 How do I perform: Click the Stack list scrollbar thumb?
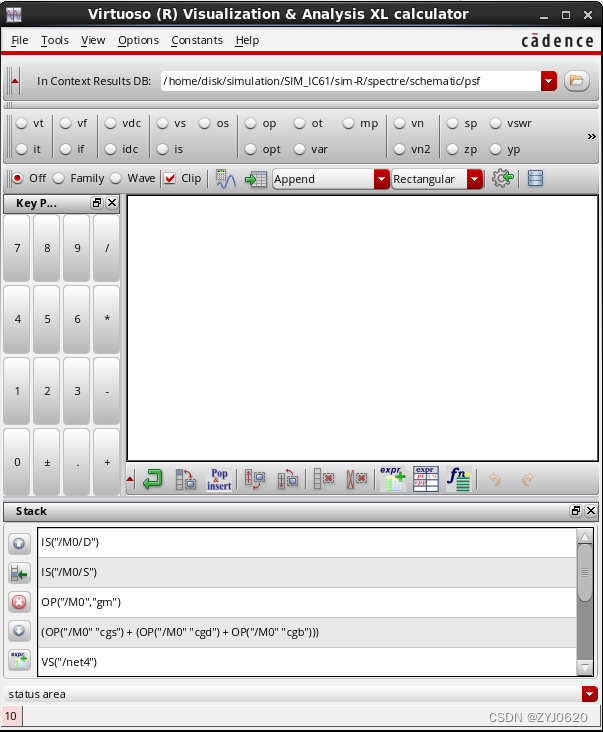585,572
